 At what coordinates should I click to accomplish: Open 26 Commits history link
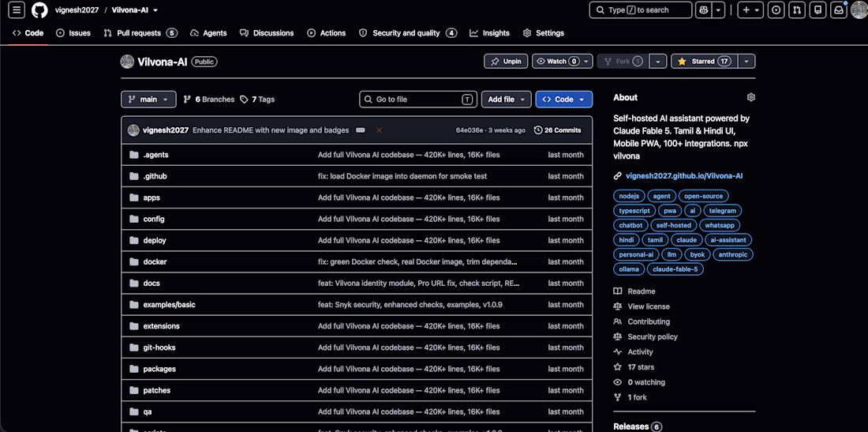557,130
